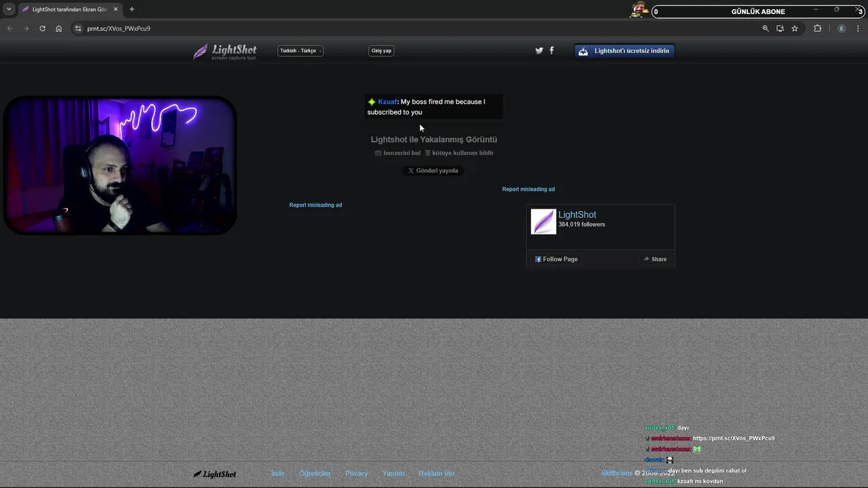Click the '384,019 followers' text

click(x=582, y=224)
